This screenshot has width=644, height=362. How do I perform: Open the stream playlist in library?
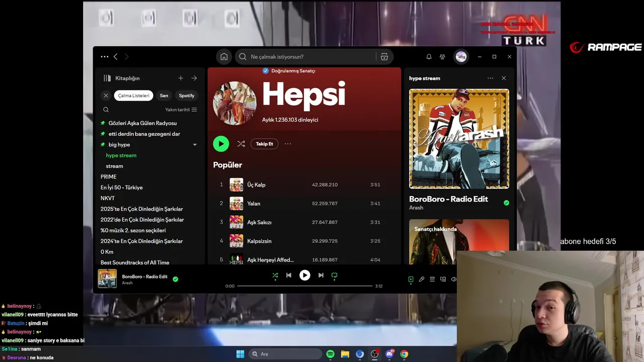tap(115, 166)
